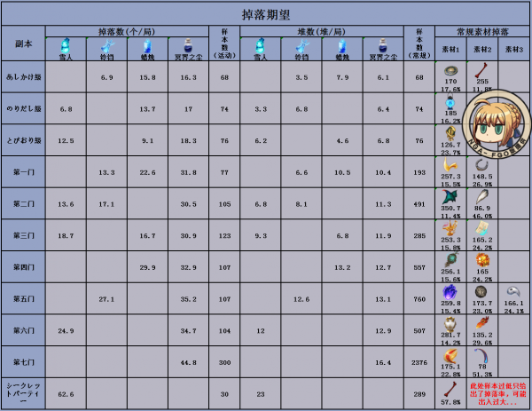Click the 掉落数(个/局) header
Viewport: 532px width, 411px height.
(127, 32)
